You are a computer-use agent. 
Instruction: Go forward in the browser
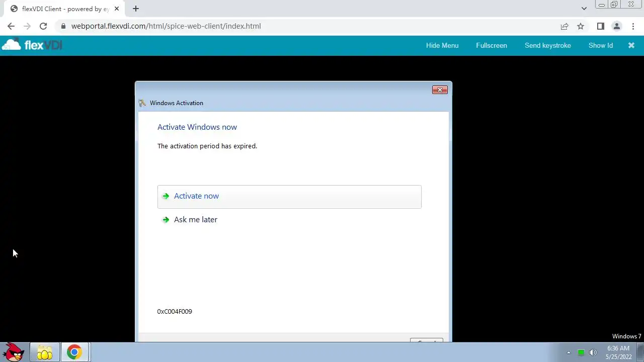click(x=27, y=26)
